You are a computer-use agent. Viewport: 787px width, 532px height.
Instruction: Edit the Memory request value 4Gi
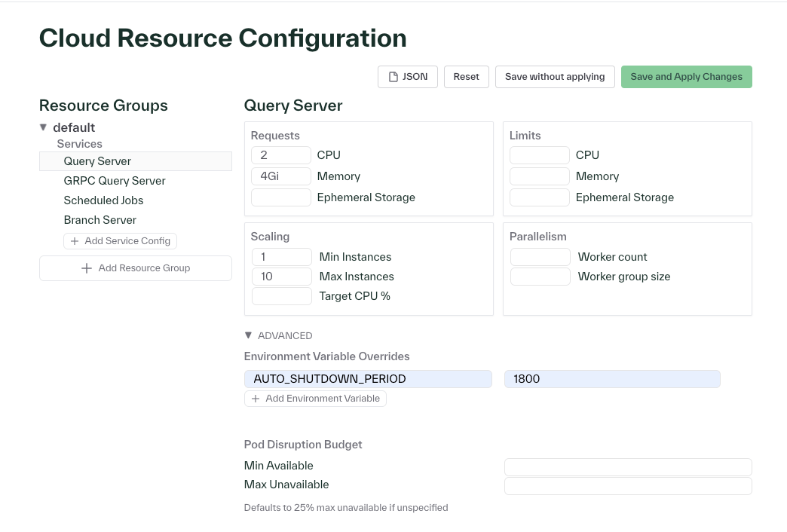tap(280, 176)
